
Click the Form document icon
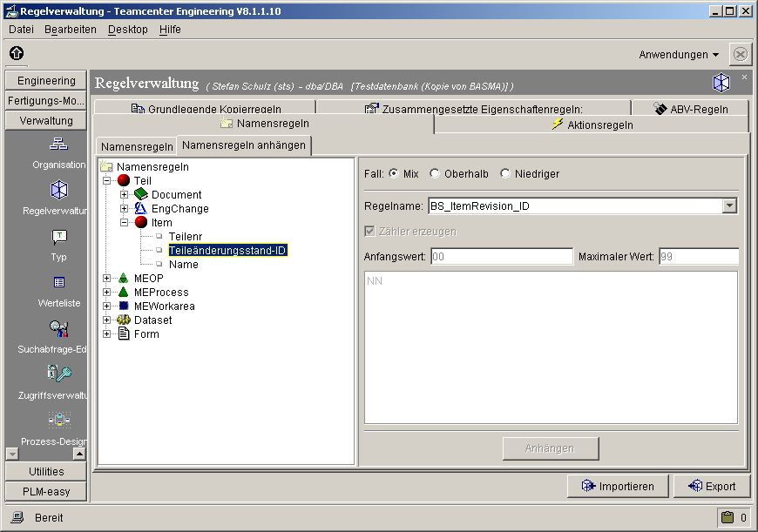pyautogui.click(x=124, y=333)
